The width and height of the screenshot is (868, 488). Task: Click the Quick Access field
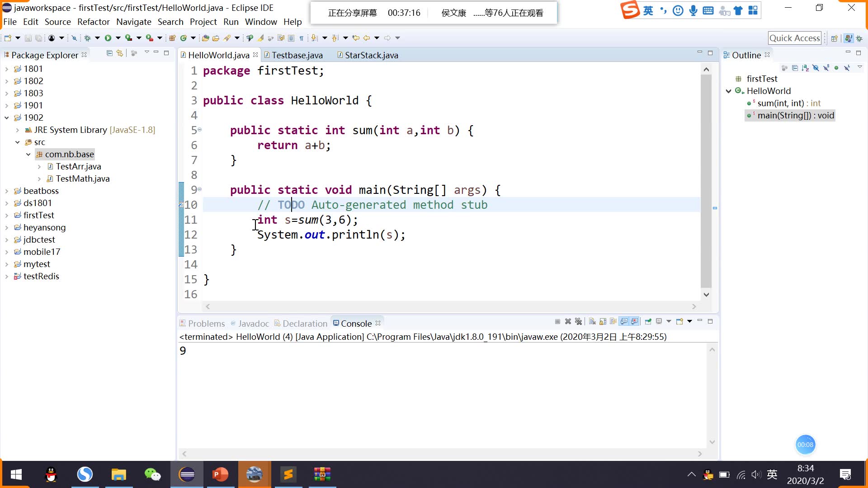pyautogui.click(x=794, y=38)
